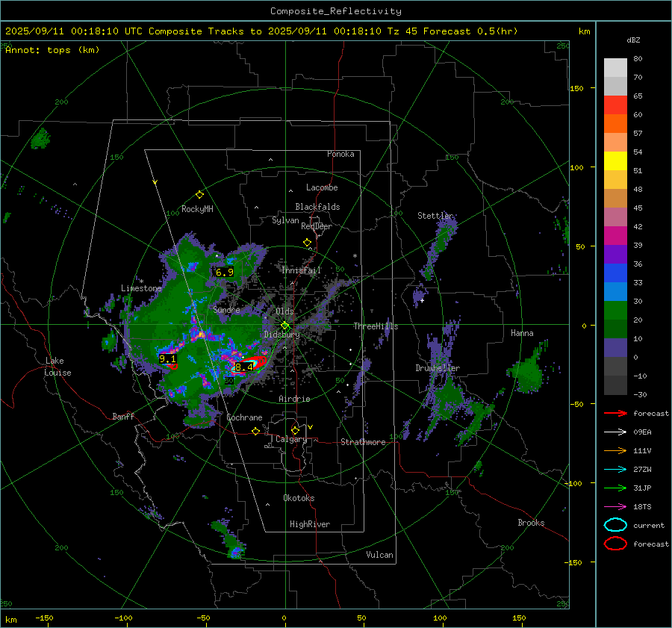Click the green 31JP arrow legend icon

[615, 488]
